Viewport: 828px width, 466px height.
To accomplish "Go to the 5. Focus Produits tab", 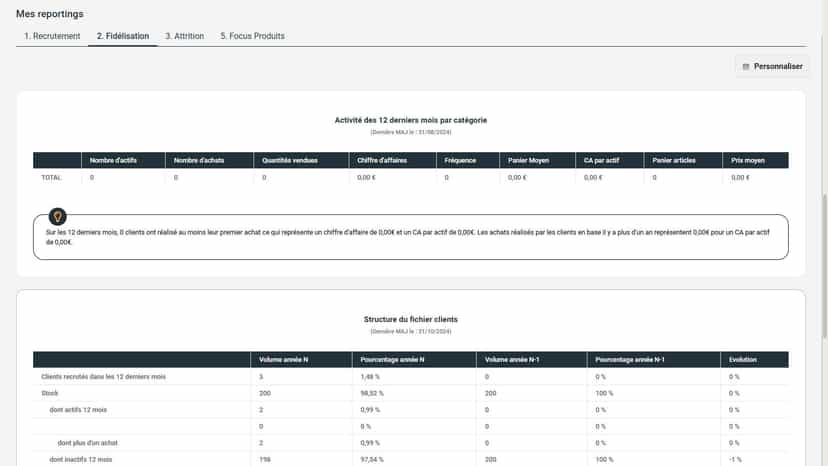I will 252,36.
